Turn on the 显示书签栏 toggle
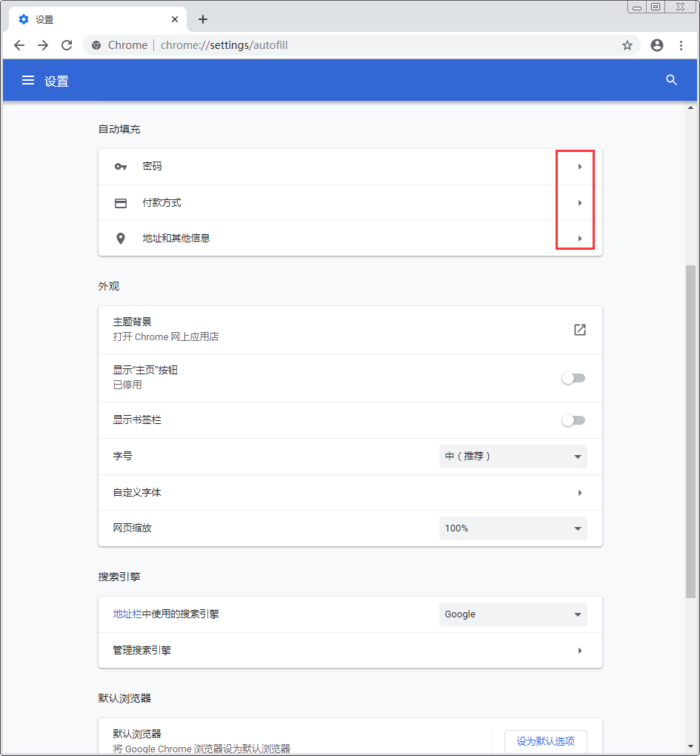 [x=574, y=420]
